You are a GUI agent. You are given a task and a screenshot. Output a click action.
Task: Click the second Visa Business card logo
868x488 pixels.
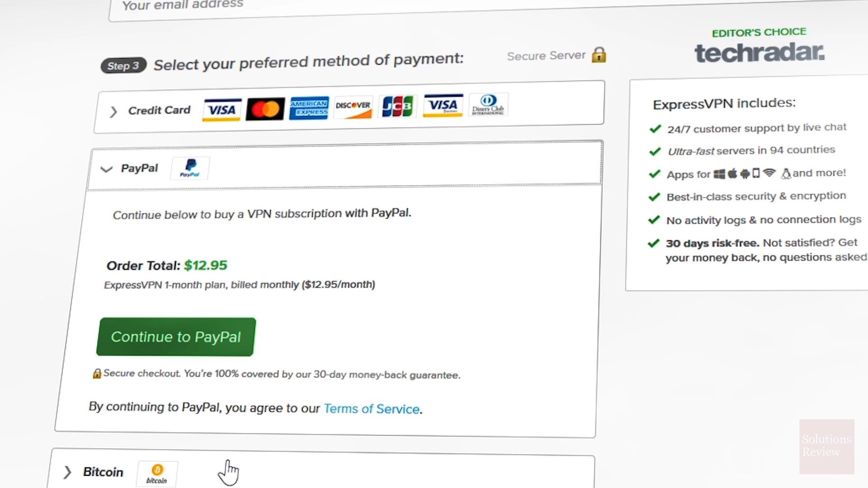coord(443,105)
